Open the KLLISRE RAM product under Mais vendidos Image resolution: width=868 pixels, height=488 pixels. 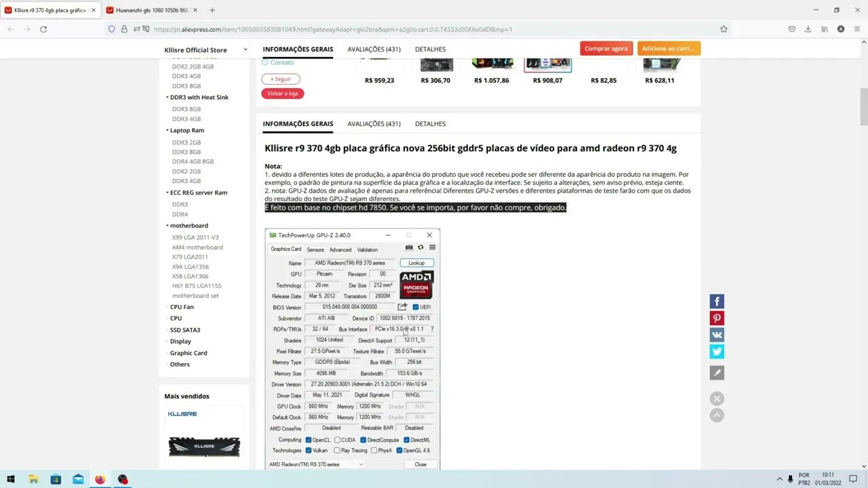click(205, 445)
